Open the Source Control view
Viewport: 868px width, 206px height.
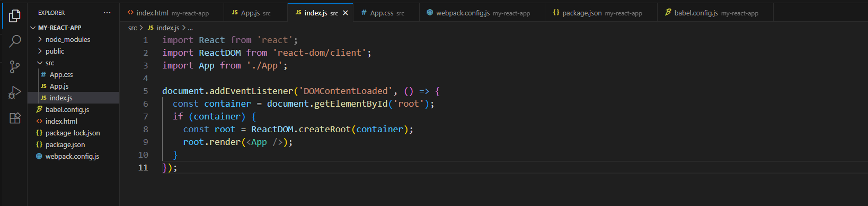(x=15, y=67)
